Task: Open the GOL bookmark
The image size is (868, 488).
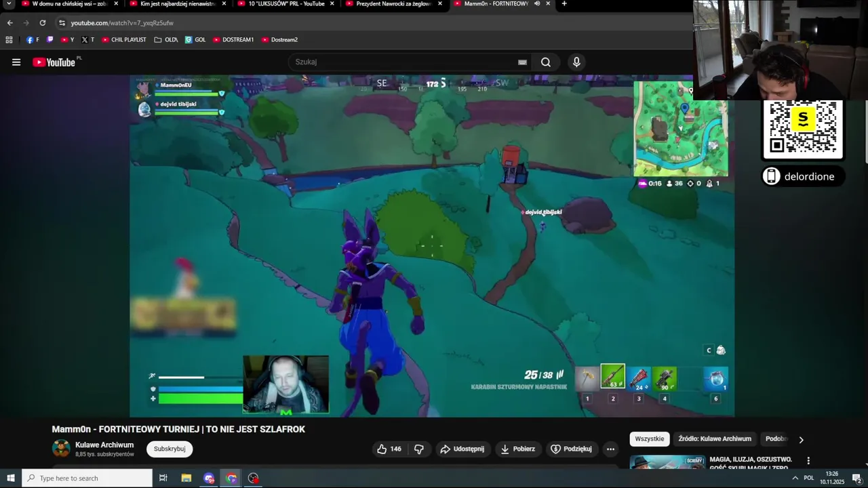Action: point(195,40)
